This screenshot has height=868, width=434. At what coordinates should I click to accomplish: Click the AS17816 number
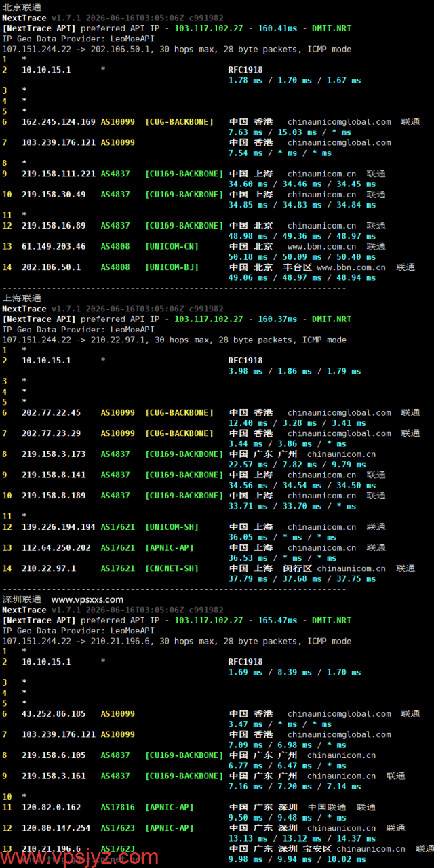coord(118,807)
